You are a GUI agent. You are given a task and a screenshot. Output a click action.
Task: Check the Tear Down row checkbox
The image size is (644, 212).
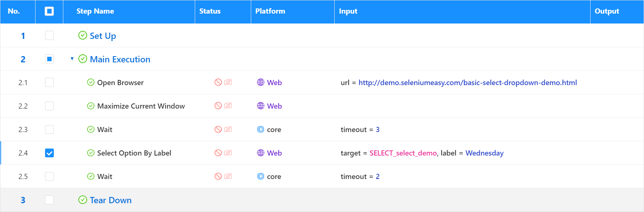(49, 200)
